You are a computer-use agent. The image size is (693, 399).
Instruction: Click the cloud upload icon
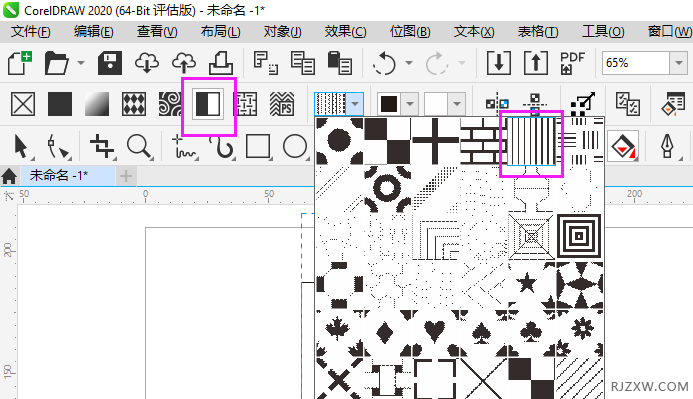point(184,63)
